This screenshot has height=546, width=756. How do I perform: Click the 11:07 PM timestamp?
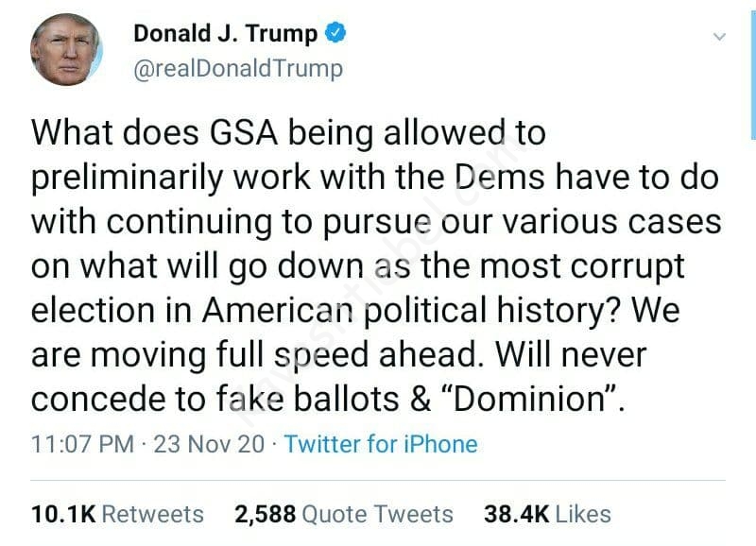[x=82, y=444]
